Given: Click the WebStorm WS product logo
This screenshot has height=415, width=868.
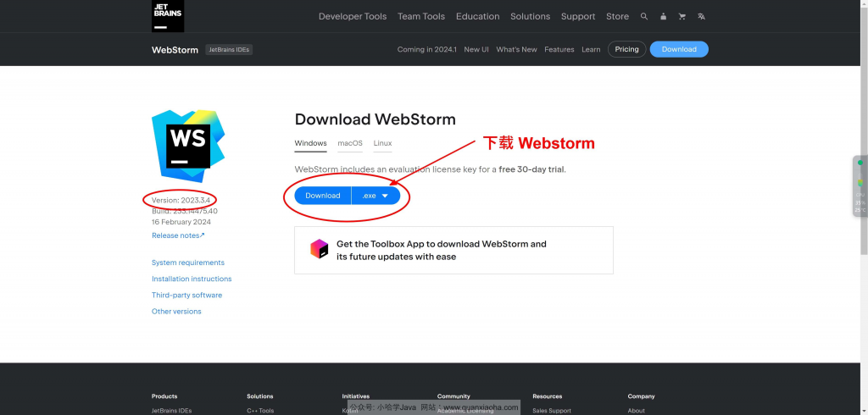Looking at the screenshot, I should coord(188,146).
